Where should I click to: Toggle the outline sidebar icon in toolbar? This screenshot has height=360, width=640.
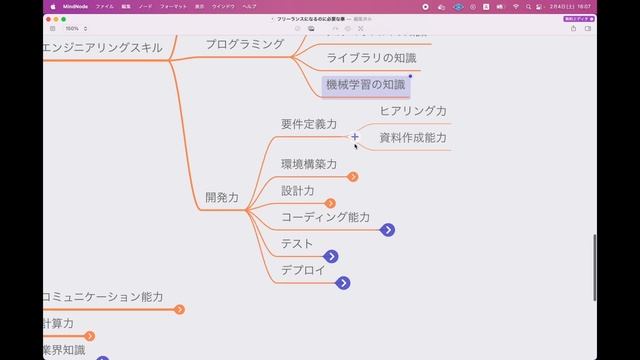coord(52,29)
